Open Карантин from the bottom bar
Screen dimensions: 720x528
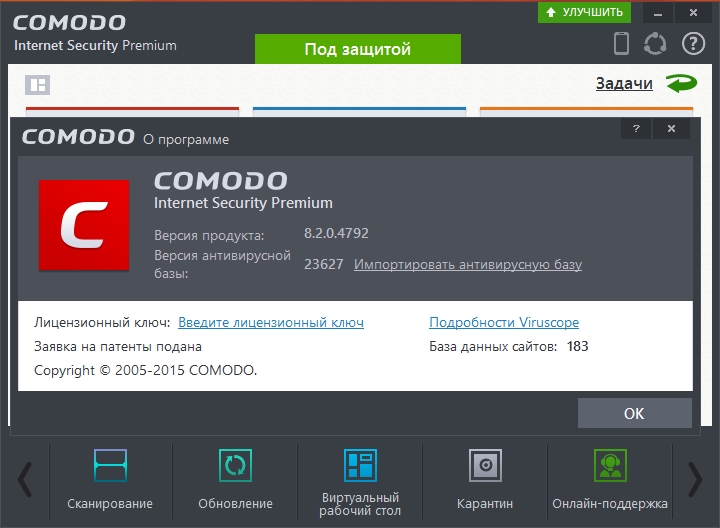(485, 480)
